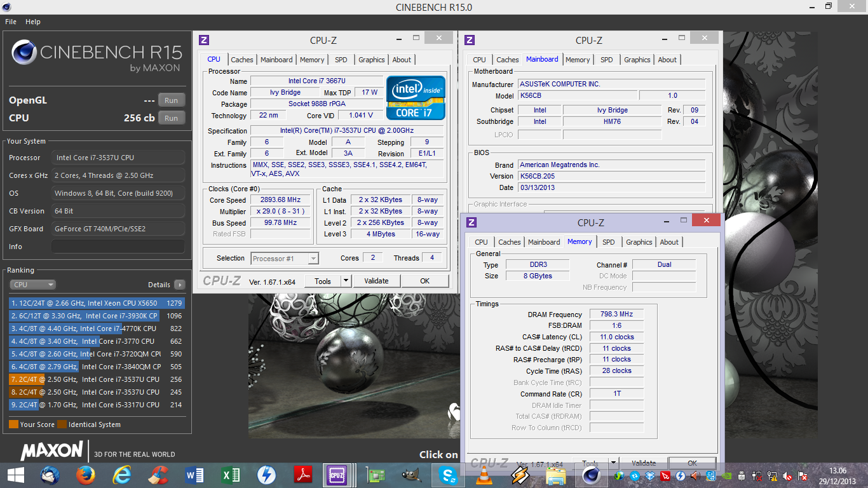Screen dimensions: 868x488
Task: Open the green circuit board taskbar icon
Action: pos(377,475)
